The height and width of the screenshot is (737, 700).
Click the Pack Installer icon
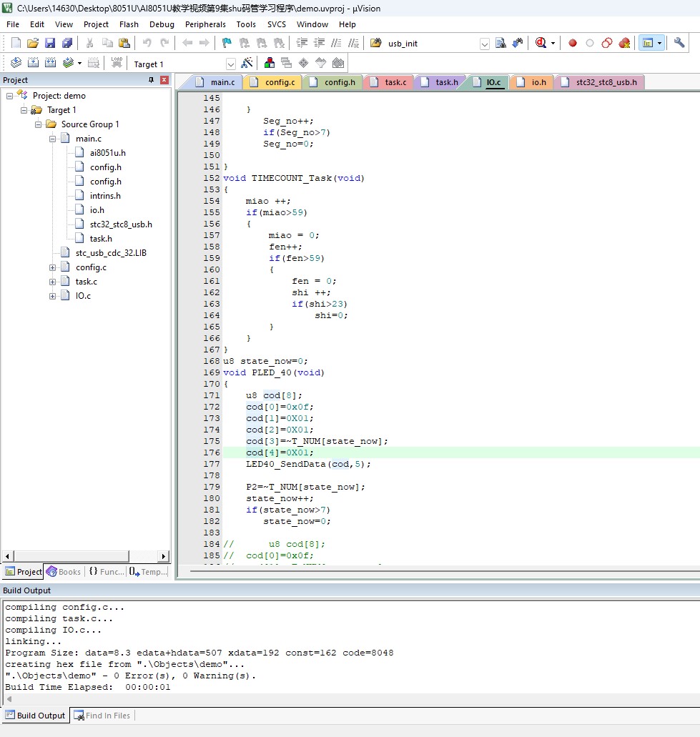(338, 63)
